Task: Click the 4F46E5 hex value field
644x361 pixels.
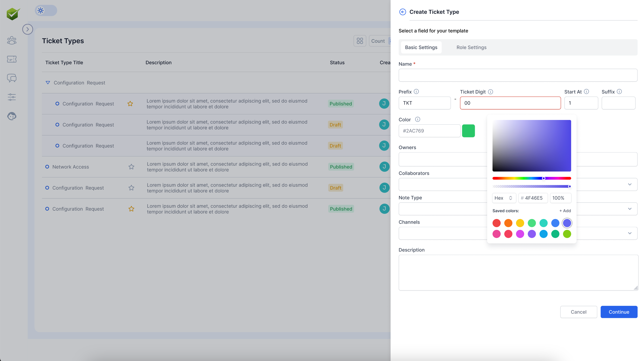Action: click(x=533, y=198)
